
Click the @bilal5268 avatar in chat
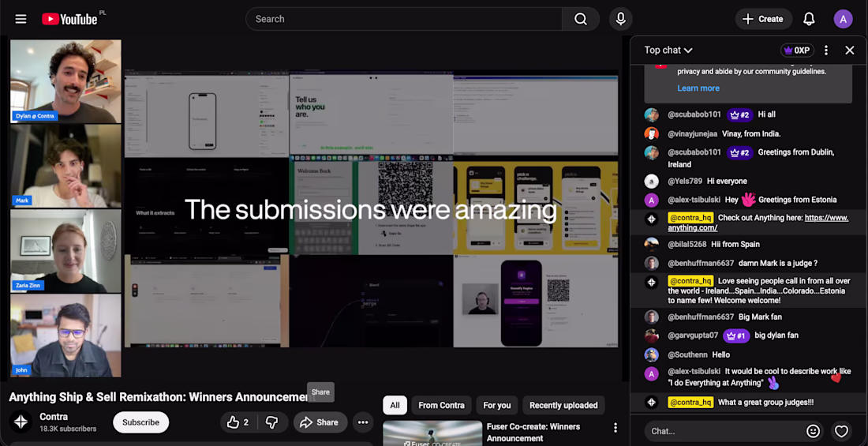[652, 245]
